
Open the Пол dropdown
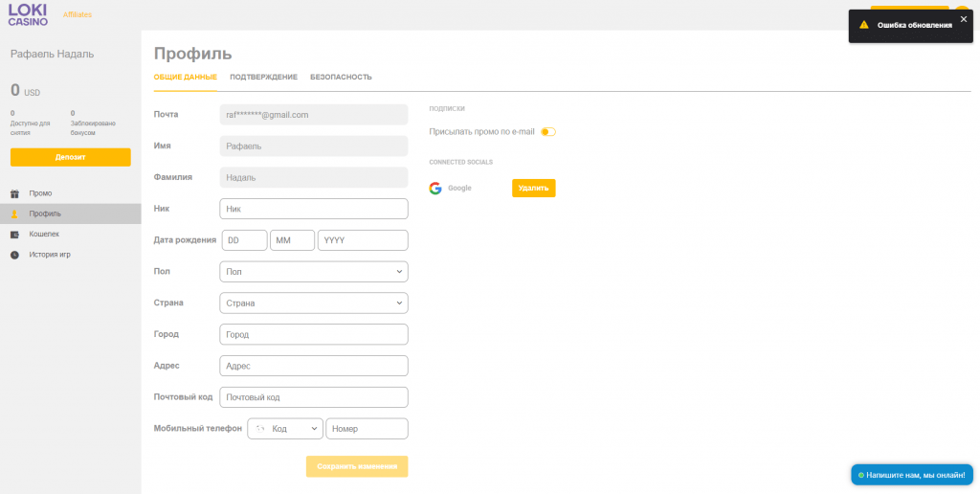(314, 272)
